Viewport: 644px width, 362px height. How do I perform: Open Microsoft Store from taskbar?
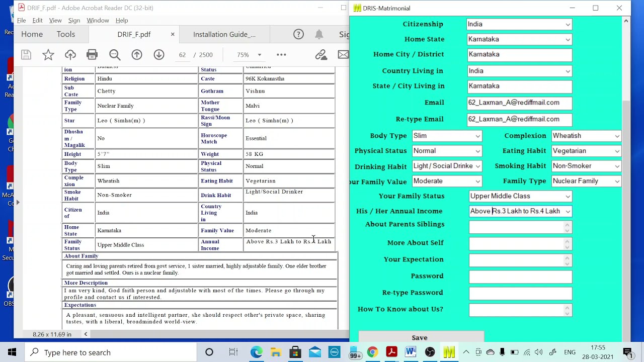[x=295, y=352]
